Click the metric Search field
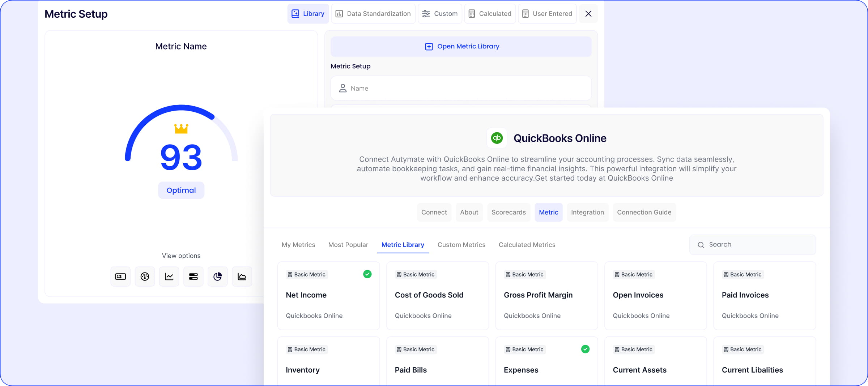Screen dimensions: 868x386 tap(753, 245)
